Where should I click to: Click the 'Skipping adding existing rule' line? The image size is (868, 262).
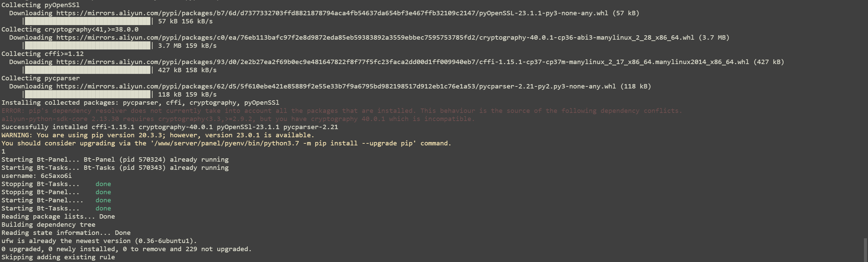(x=58, y=257)
